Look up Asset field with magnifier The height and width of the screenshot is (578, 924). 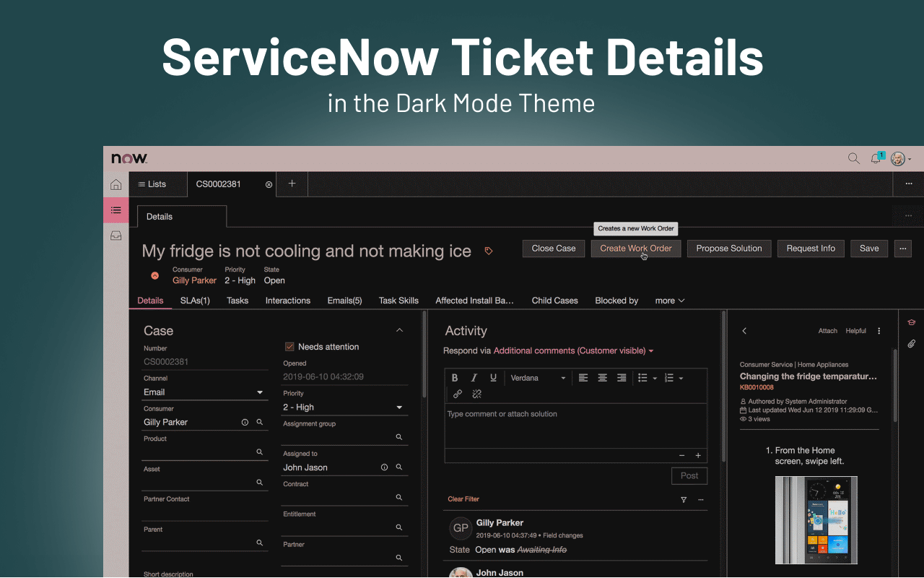[x=260, y=483]
